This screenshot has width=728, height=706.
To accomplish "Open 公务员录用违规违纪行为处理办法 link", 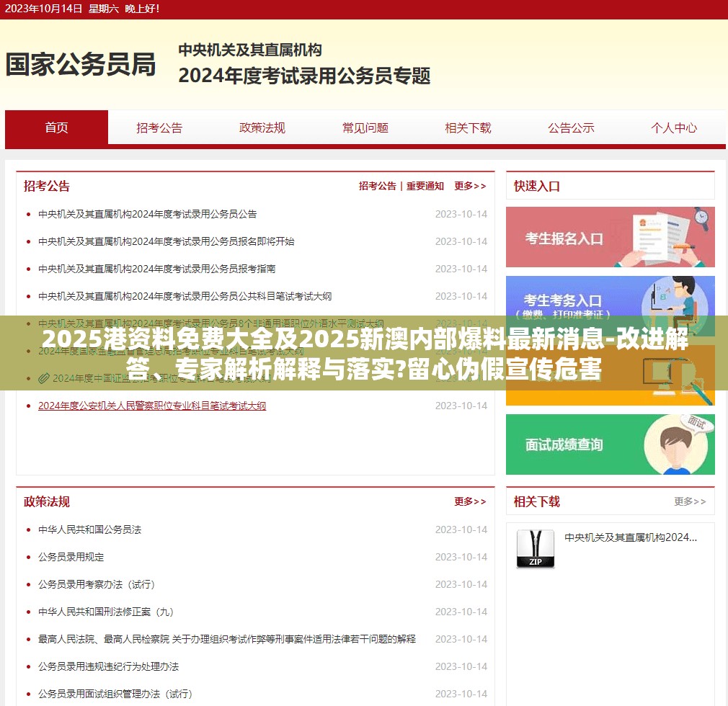I will point(108,666).
